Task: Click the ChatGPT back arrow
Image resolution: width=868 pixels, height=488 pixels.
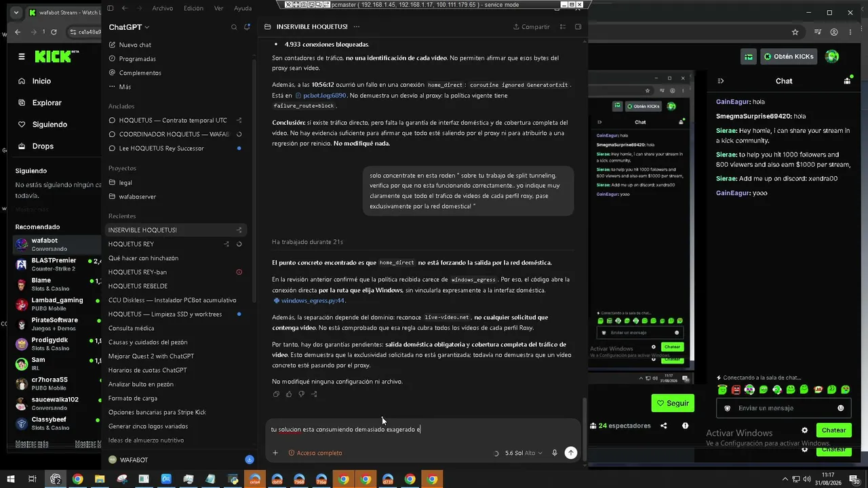Action: [125, 8]
